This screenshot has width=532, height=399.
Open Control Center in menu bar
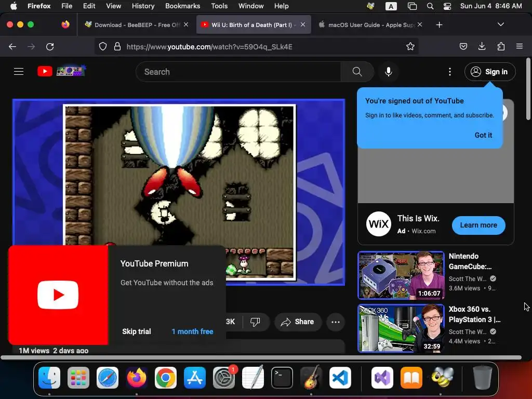pos(447,6)
